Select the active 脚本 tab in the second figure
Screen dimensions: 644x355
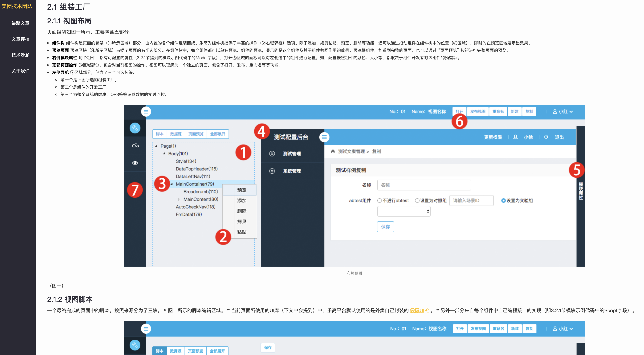(159, 351)
